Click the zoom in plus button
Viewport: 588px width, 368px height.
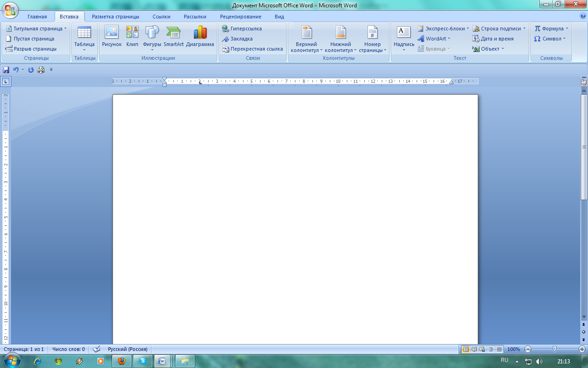tap(582, 350)
